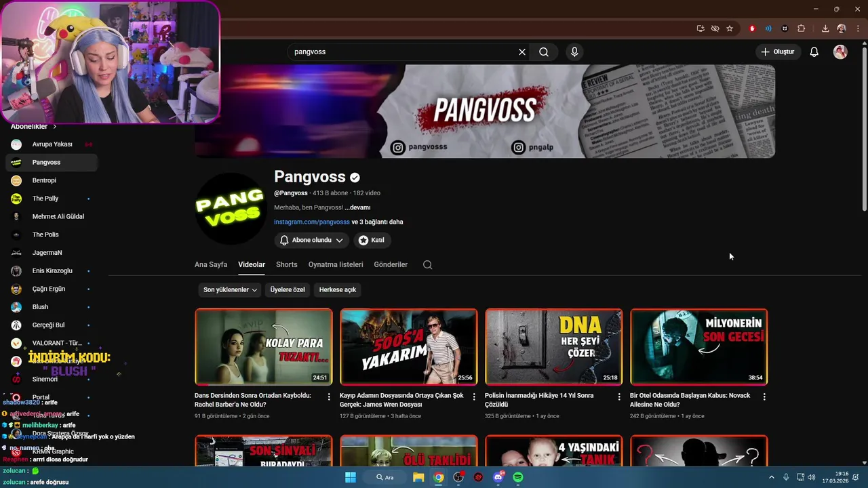Open OBS Studio from the taskbar
Screen dimensions: 868x488
[458, 477]
